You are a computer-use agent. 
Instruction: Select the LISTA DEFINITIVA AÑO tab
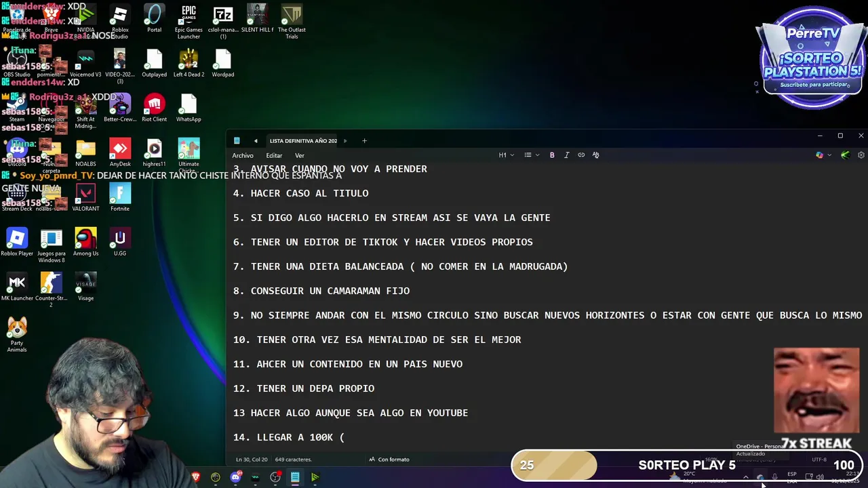pos(303,141)
